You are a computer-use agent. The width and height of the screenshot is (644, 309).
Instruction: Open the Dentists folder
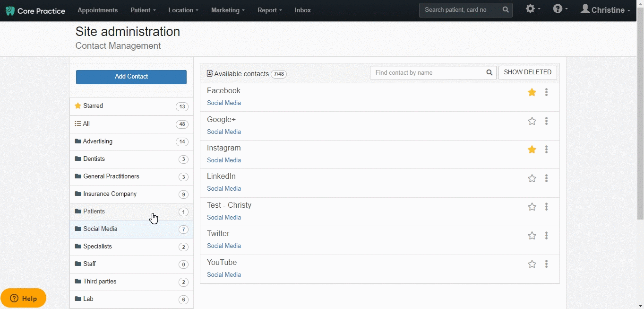pyautogui.click(x=131, y=159)
